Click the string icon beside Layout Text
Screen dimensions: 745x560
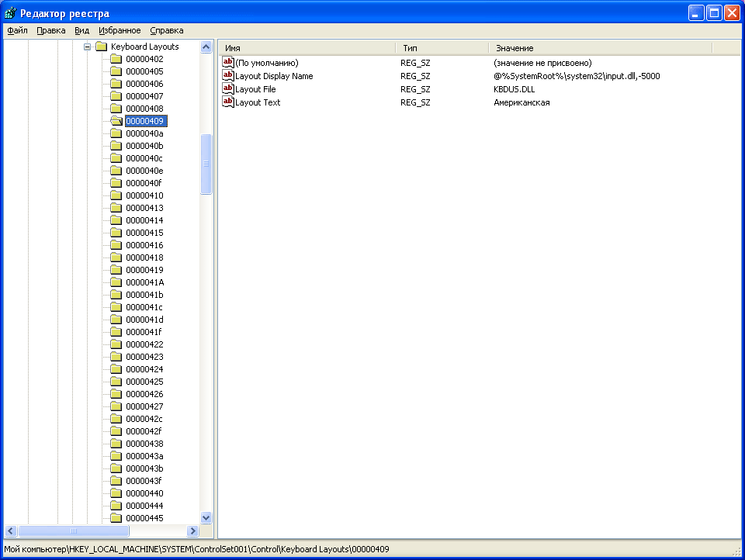(x=228, y=102)
